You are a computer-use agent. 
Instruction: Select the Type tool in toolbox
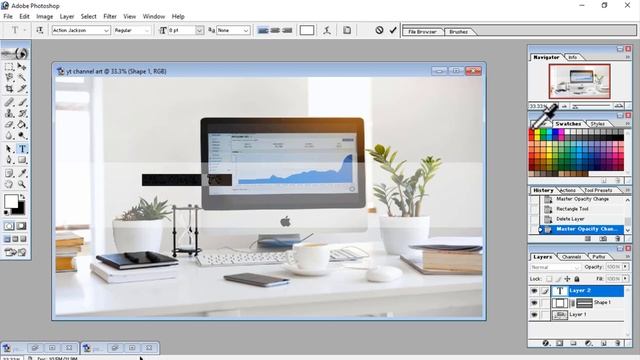(22, 149)
